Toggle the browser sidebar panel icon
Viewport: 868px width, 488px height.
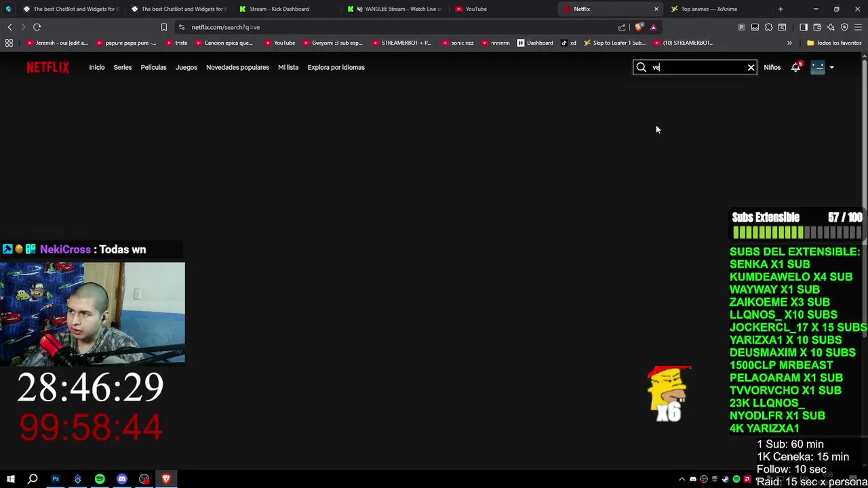(x=804, y=27)
